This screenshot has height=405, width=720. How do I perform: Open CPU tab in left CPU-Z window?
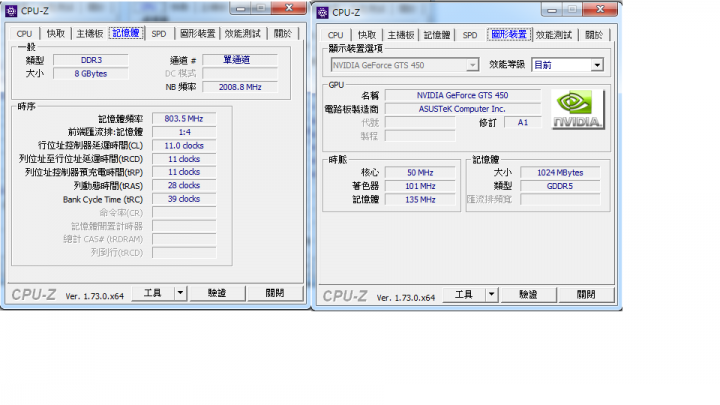(x=24, y=34)
